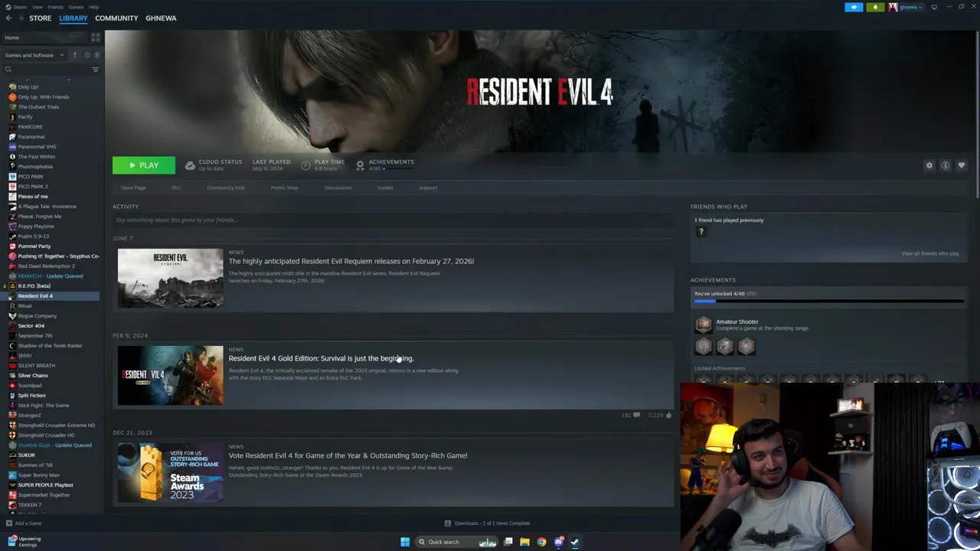
Task: Open the green notifications bell
Action: [x=875, y=7]
